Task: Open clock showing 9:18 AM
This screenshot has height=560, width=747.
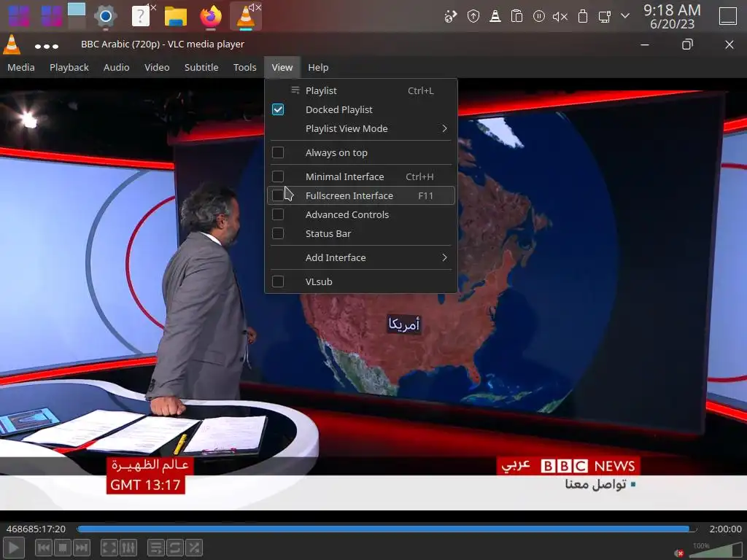Action: [x=672, y=16]
